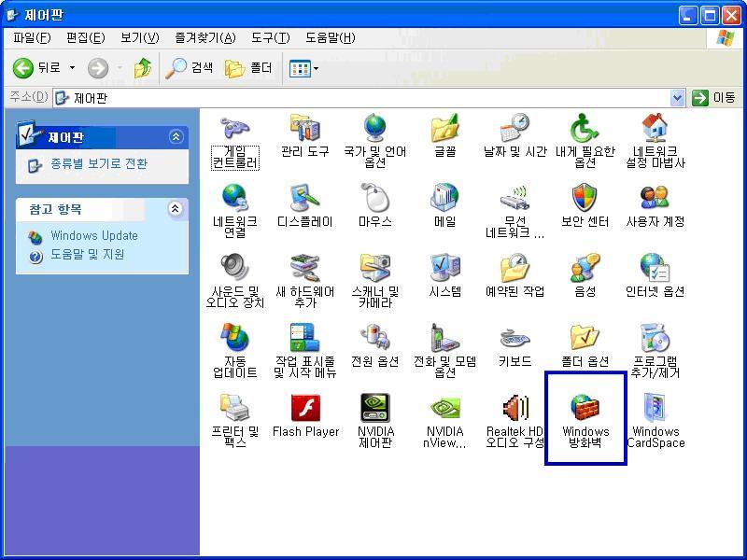The height and width of the screenshot is (560, 747).
Task: Expand the address bar dropdown arrow
Action: 677,98
